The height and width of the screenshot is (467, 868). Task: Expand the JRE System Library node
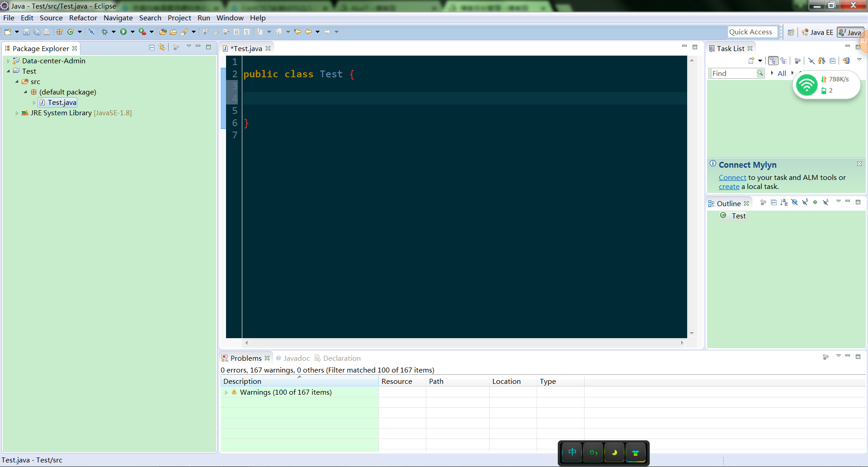[x=17, y=113]
